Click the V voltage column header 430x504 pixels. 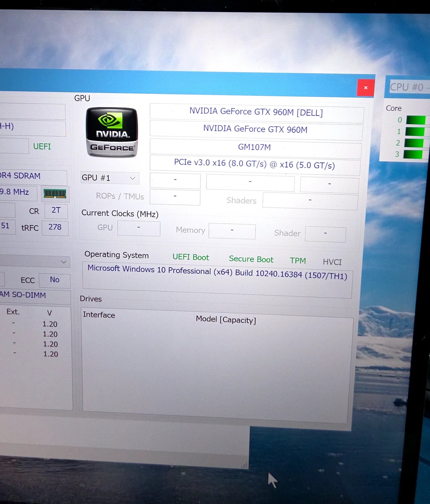[x=49, y=313]
